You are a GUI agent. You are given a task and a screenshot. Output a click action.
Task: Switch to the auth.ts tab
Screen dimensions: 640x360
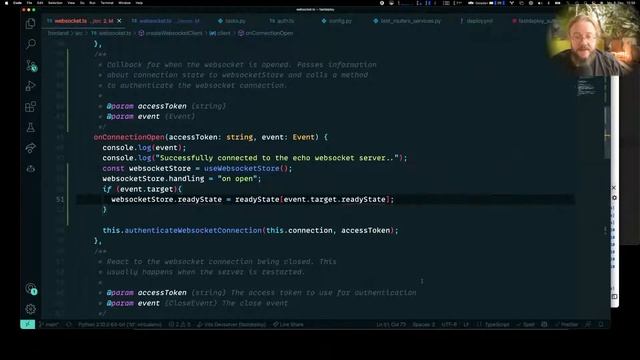coord(282,21)
